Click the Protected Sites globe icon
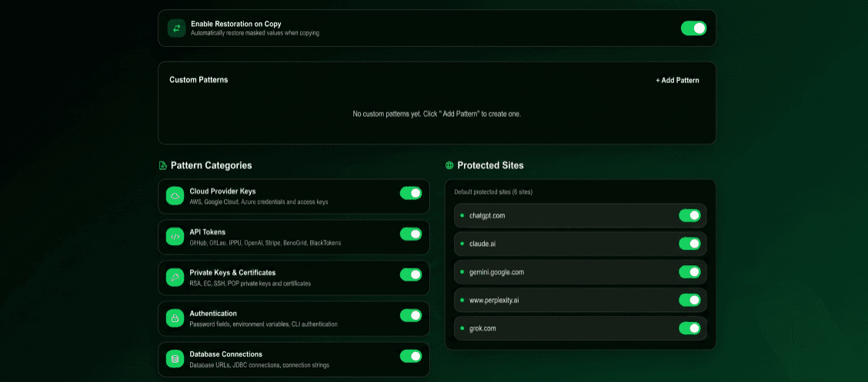Image resolution: width=868 pixels, height=382 pixels. point(449,165)
